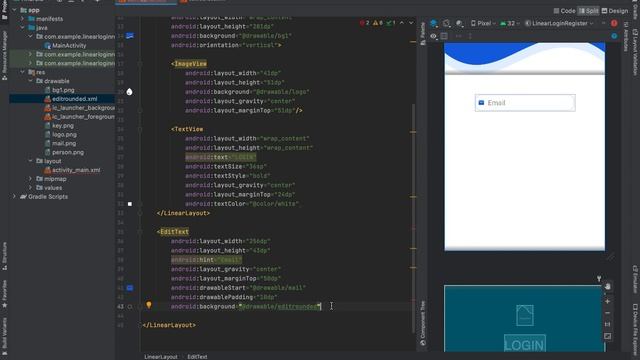Open the Palette side panel
The image size is (640, 360).
pyautogui.click(x=423, y=33)
